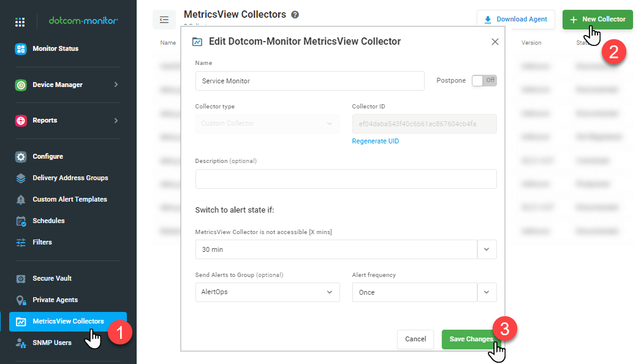Close the Edit Collector dialog

[495, 42]
